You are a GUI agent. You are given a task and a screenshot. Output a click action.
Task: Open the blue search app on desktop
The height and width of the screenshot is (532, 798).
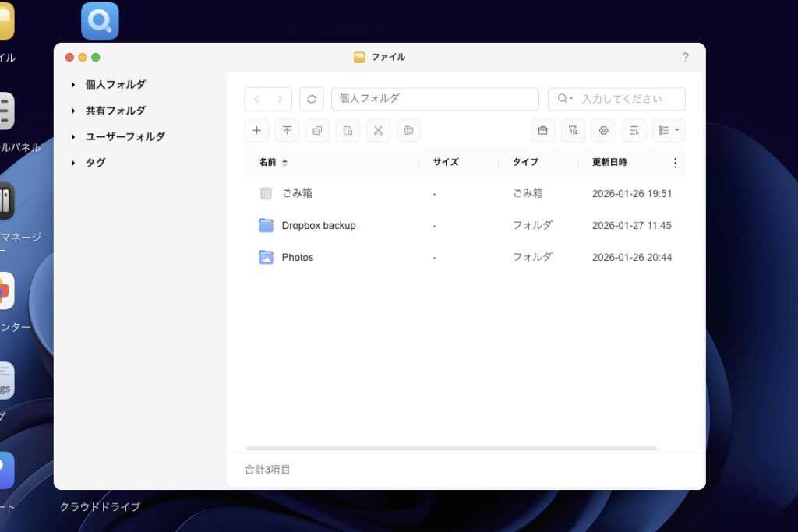click(100, 21)
